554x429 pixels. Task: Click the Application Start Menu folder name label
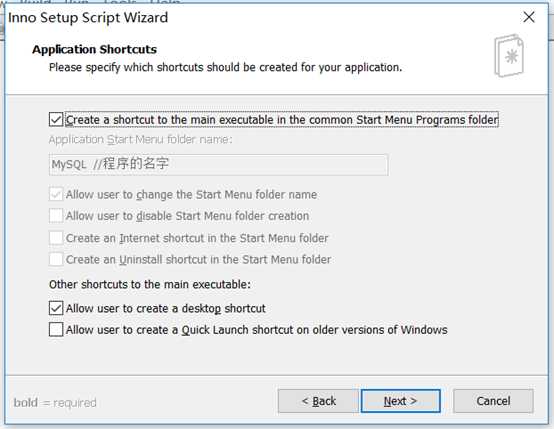pyautogui.click(x=141, y=140)
